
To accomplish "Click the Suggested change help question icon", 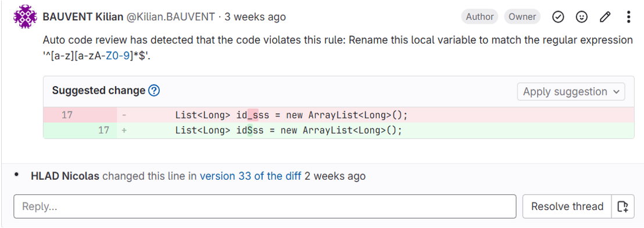I will [153, 90].
